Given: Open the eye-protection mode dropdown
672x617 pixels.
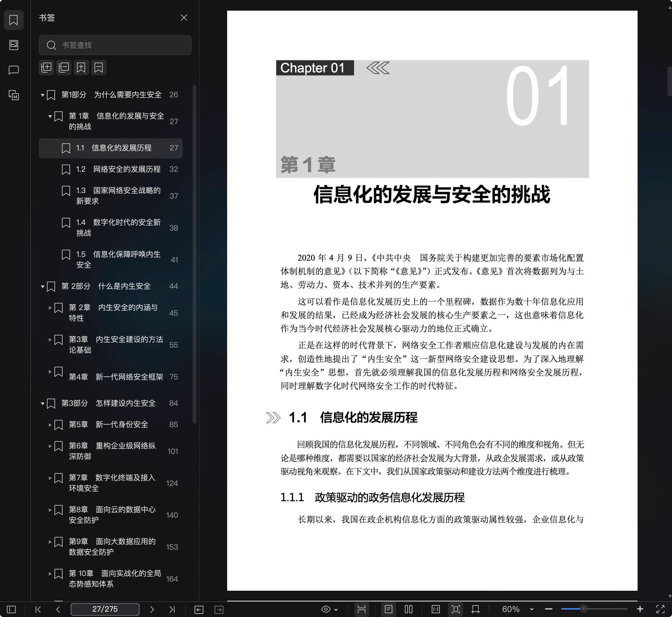Looking at the screenshot, I should point(329,609).
